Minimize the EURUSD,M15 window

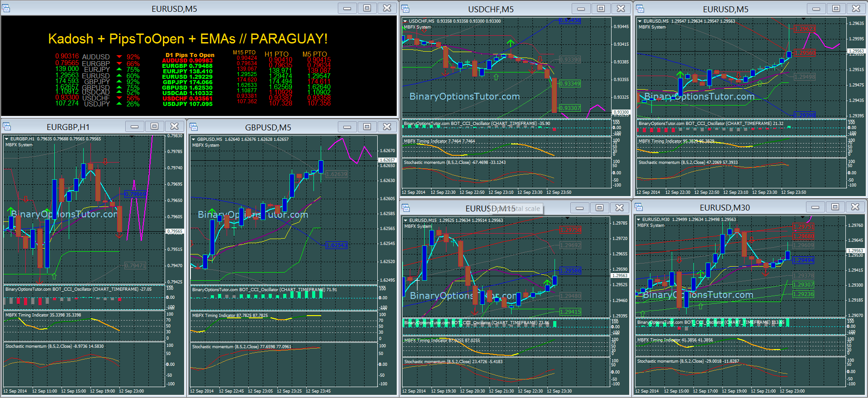click(579, 208)
